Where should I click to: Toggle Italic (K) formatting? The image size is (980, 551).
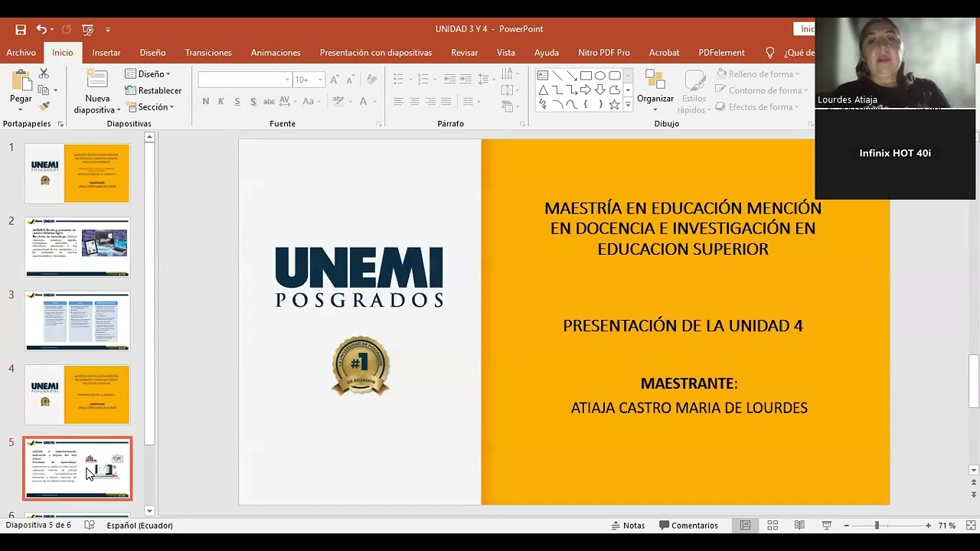tap(221, 101)
